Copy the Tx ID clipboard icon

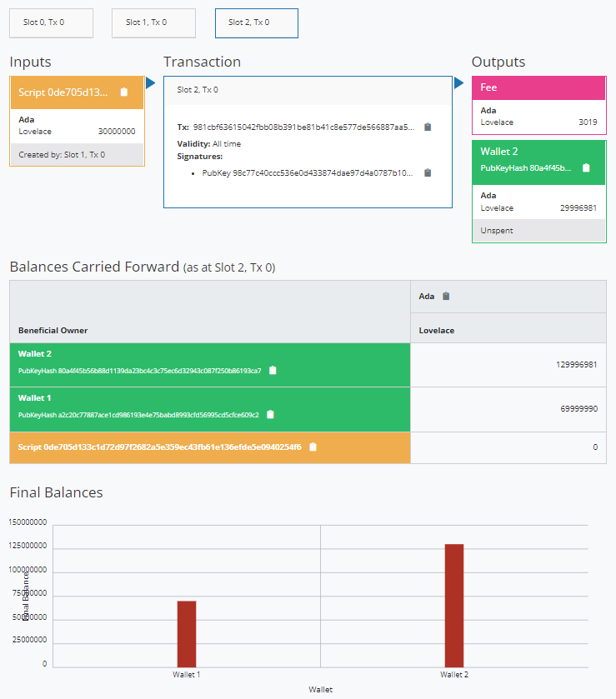428,127
